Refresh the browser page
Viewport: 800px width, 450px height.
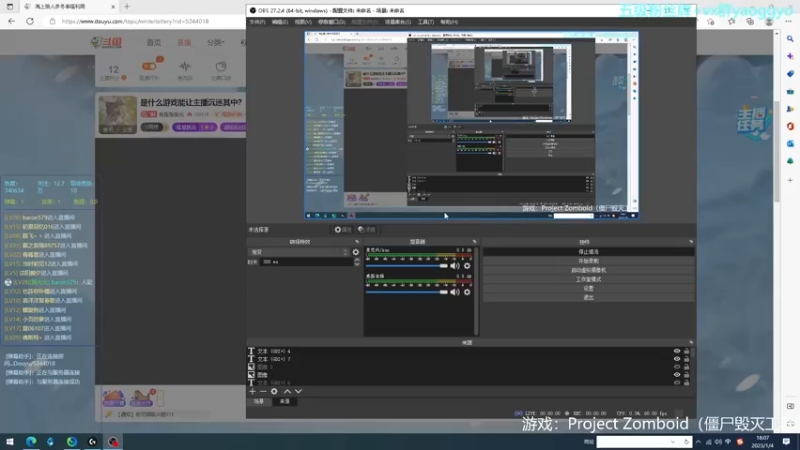tap(30, 21)
